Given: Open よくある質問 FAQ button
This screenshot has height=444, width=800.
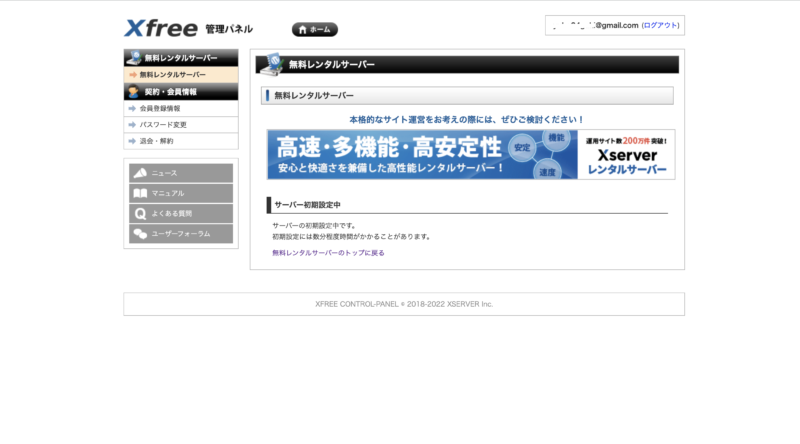Looking at the screenshot, I should (181, 213).
